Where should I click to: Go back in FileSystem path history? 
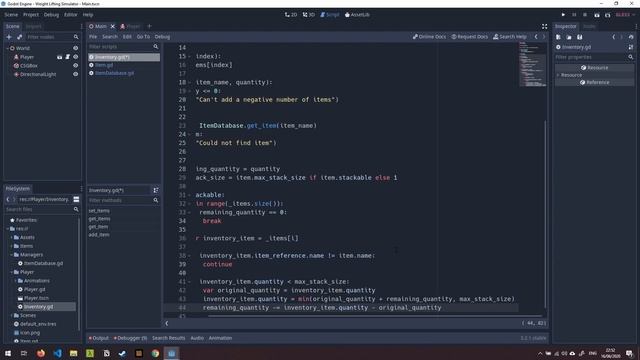coord(8,199)
